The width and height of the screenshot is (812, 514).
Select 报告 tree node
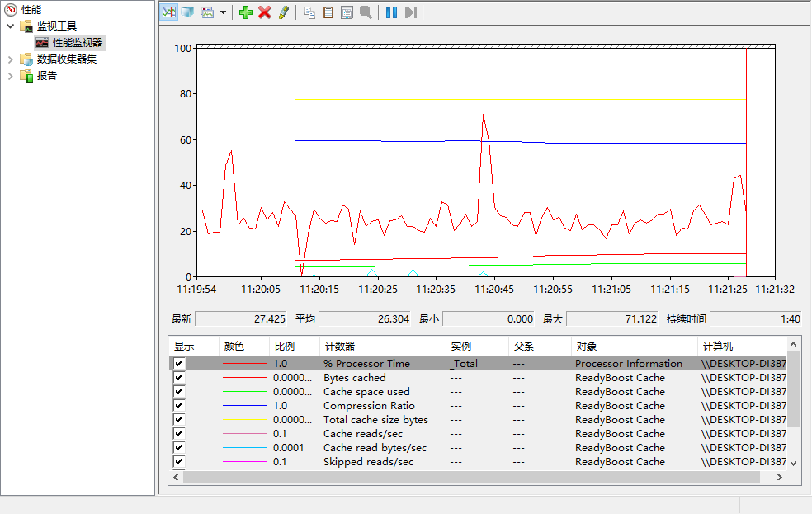(46, 76)
